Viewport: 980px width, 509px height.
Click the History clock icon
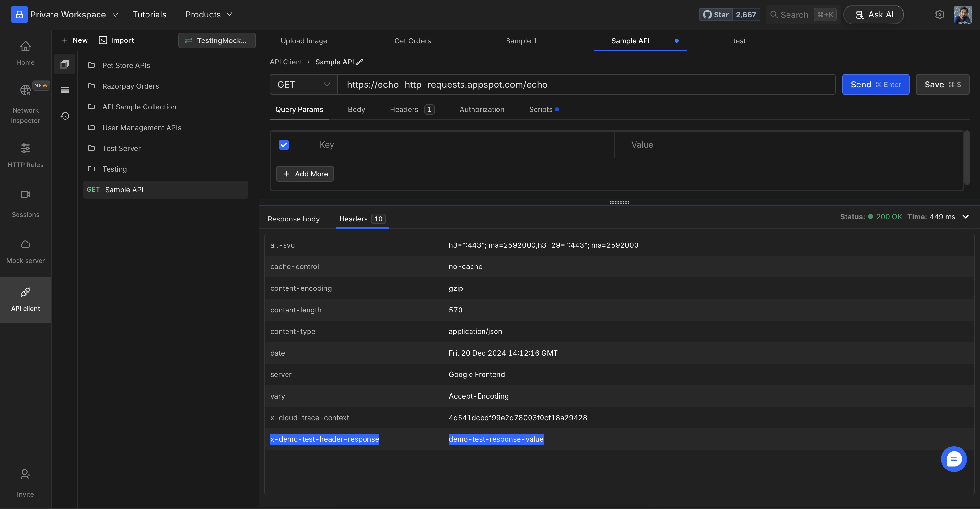(x=65, y=116)
